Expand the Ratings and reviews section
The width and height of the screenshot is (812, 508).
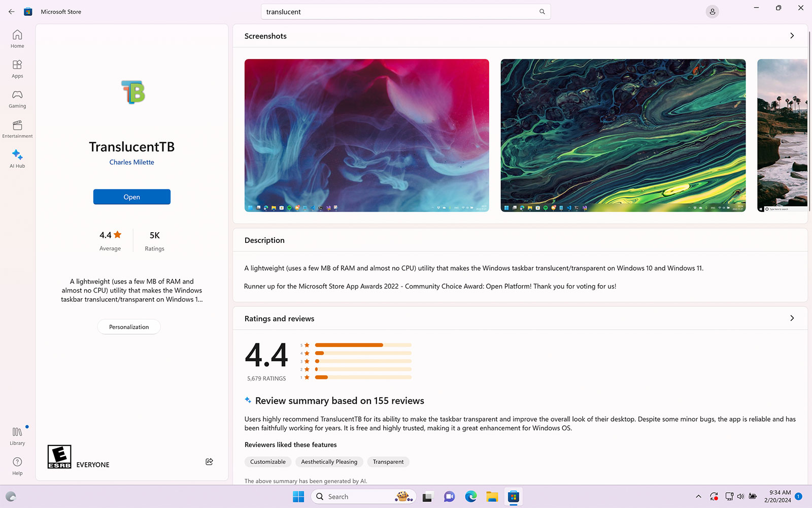click(792, 318)
